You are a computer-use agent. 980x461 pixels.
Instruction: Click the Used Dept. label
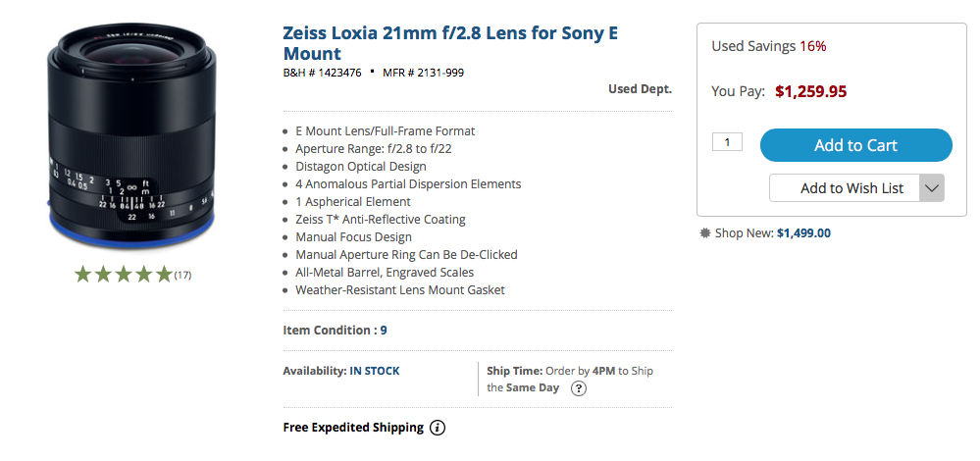pyautogui.click(x=640, y=88)
